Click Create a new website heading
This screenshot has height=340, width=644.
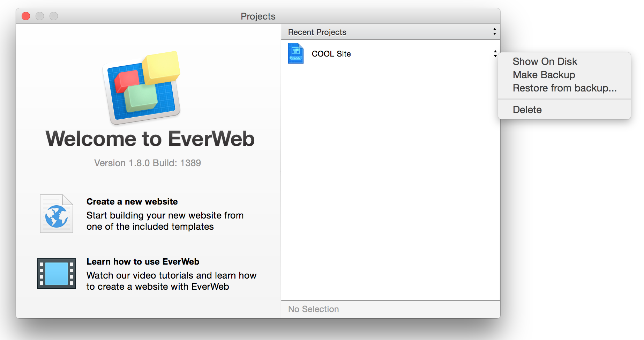tap(132, 202)
